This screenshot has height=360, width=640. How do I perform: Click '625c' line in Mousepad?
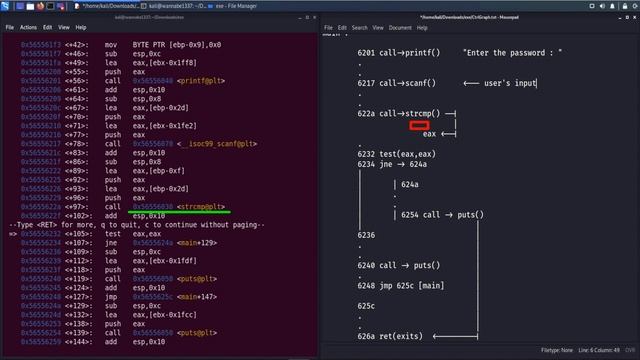(366, 306)
